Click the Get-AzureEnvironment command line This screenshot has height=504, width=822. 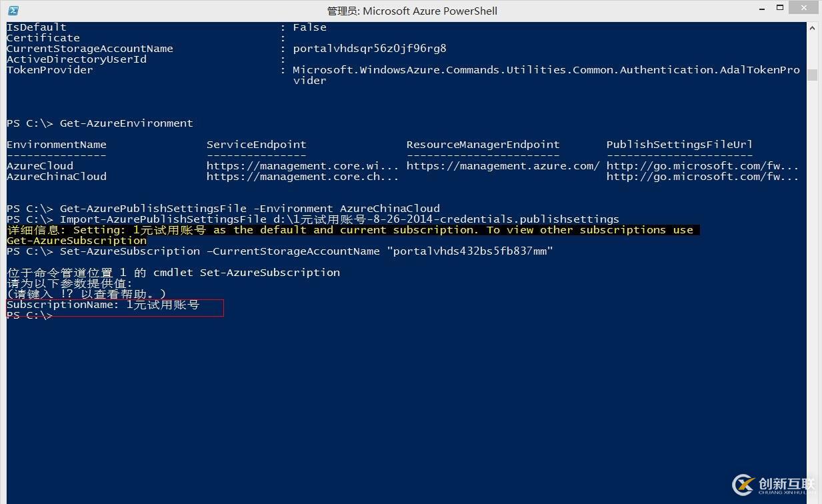[x=100, y=123]
